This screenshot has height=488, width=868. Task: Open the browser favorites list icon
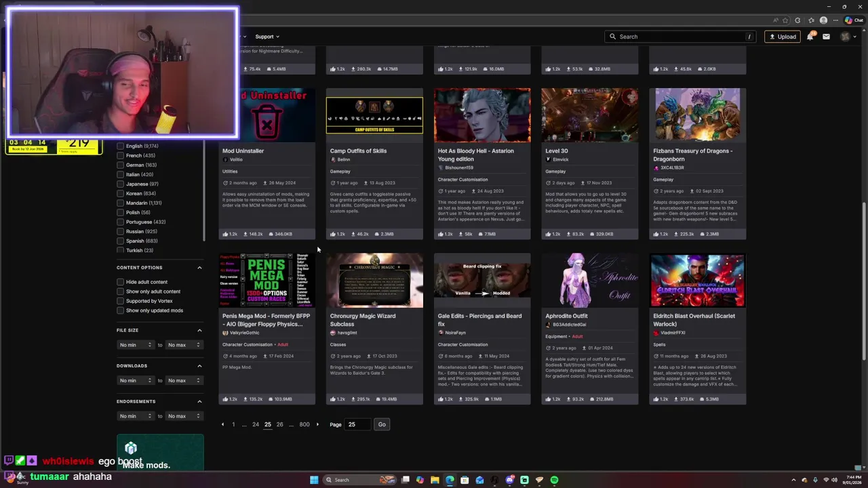point(810,20)
